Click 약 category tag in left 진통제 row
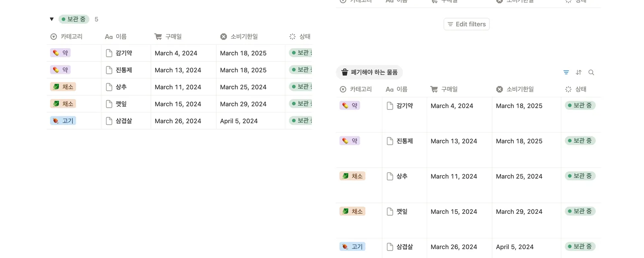The width and height of the screenshot is (644, 258). [x=60, y=70]
